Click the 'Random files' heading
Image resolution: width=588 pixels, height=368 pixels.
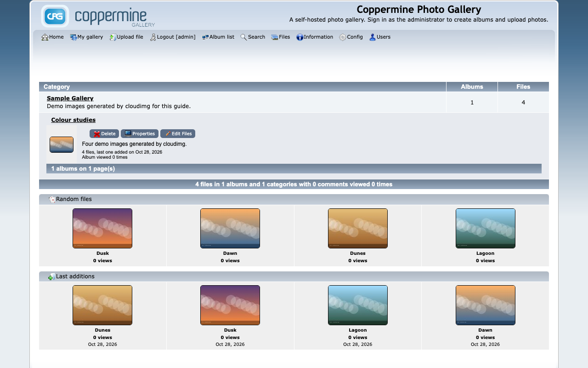point(74,199)
